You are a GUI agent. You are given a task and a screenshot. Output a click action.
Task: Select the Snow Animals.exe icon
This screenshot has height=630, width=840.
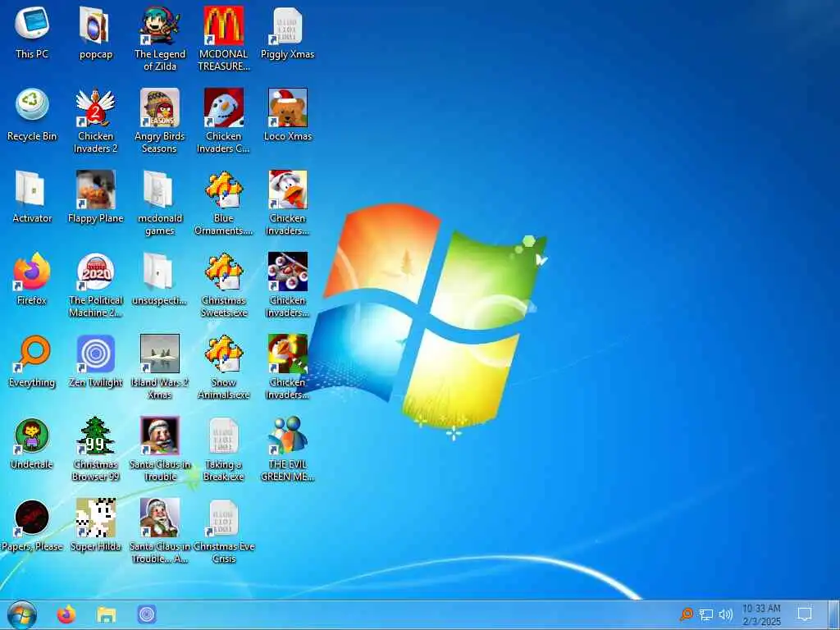pos(223,367)
